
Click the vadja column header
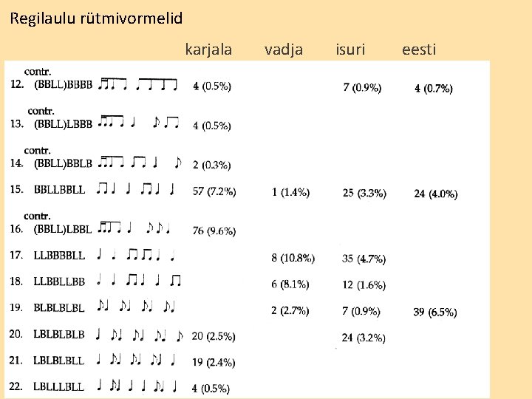click(284, 50)
